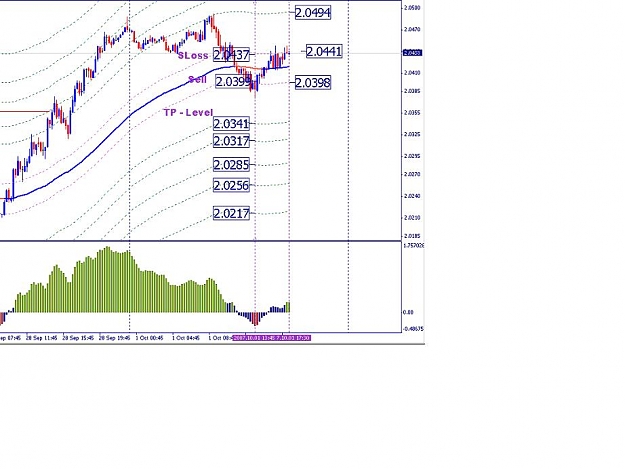Click the 2.0256 price label
Viewport: 625px width, 469px height.
point(231,185)
